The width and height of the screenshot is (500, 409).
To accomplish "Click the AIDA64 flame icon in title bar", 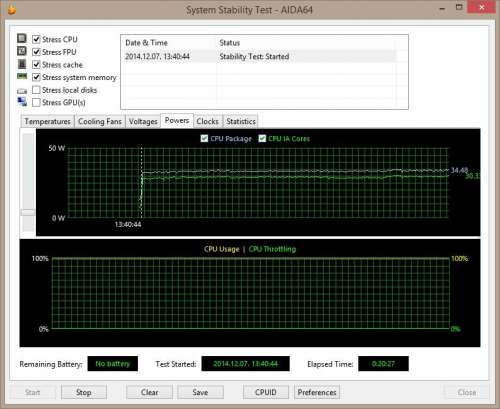I will coord(12,10).
